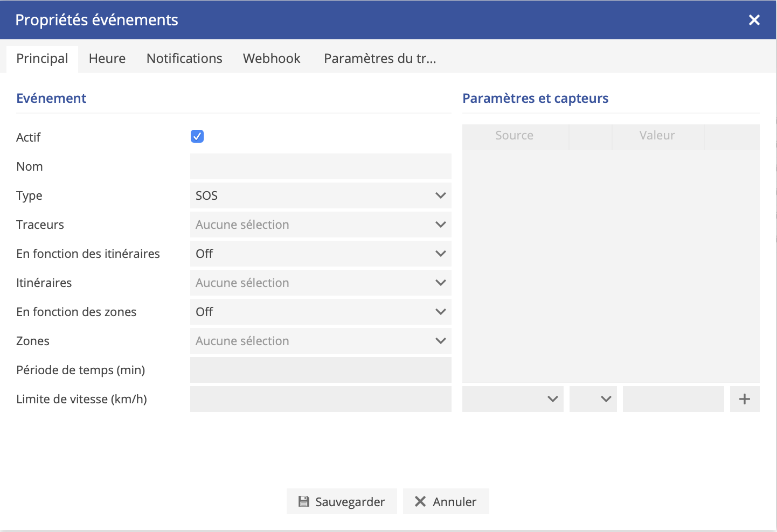The height and width of the screenshot is (532, 777).
Task: Close the Propriétés événements dialog
Action: click(754, 20)
